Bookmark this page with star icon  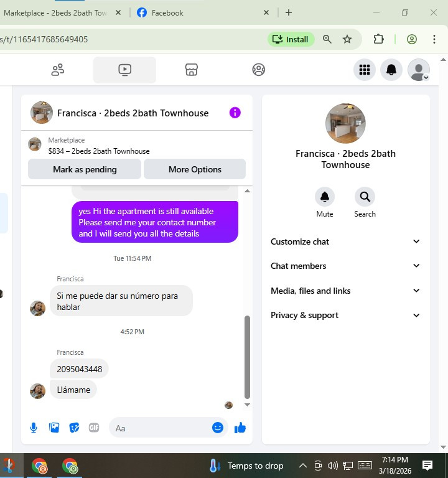pos(347,39)
